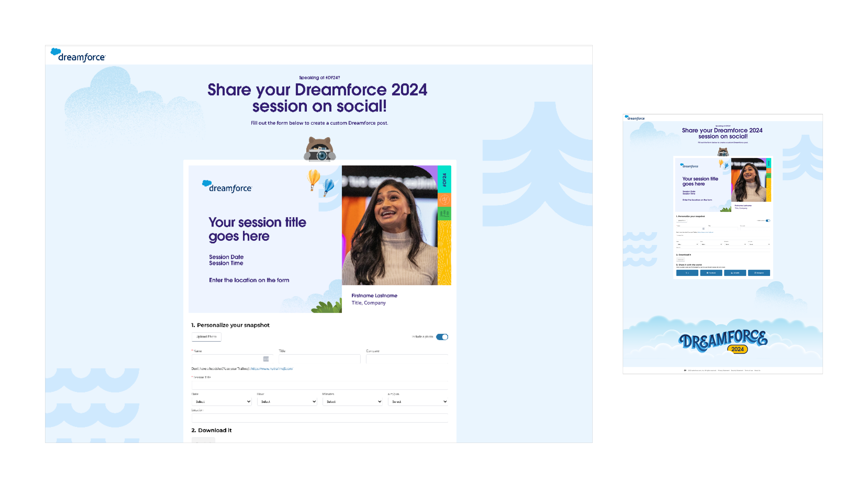
Task: Click the large Upload Photo button
Action: (206, 337)
